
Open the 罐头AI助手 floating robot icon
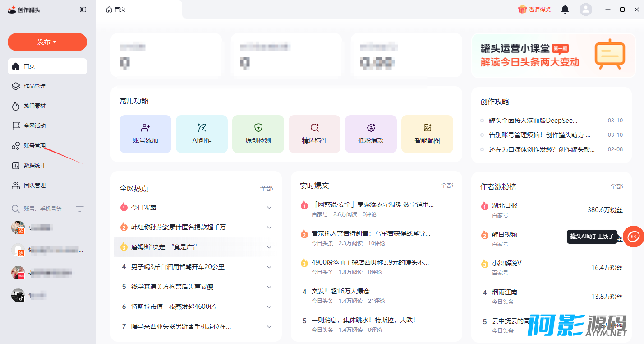click(633, 236)
